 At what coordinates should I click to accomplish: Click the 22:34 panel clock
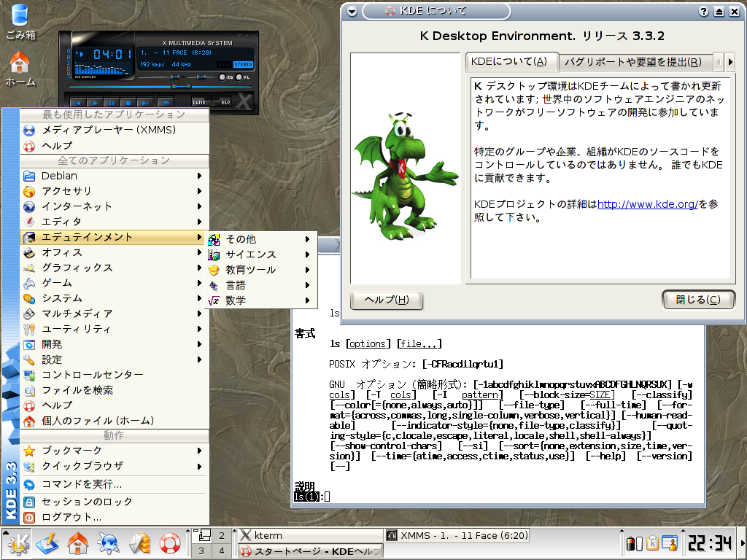point(709,543)
